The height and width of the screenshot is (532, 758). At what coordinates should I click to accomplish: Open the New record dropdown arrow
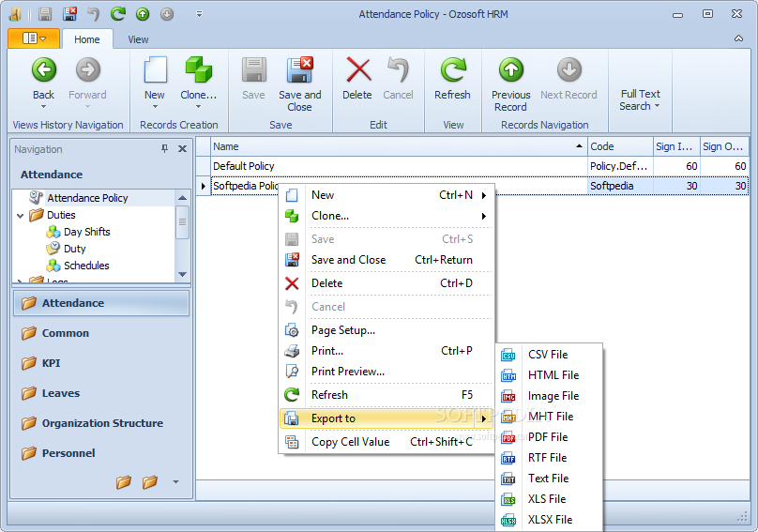tap(155, 107)
